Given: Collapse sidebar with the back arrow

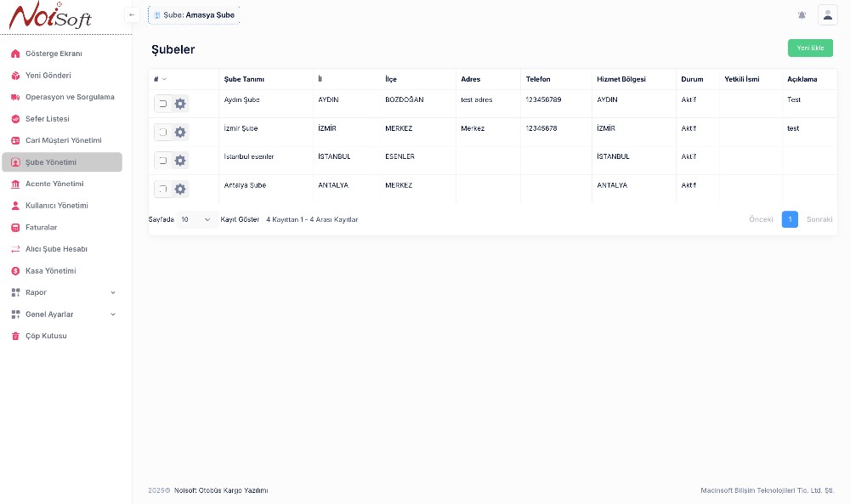Looking at the screenshot, I should point(132,14).
